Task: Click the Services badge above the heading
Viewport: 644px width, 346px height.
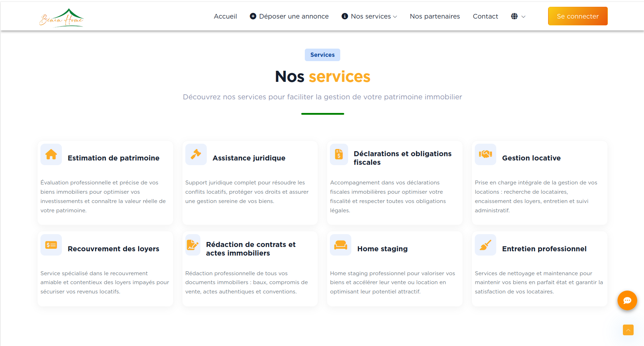Action: click(322, 55)
